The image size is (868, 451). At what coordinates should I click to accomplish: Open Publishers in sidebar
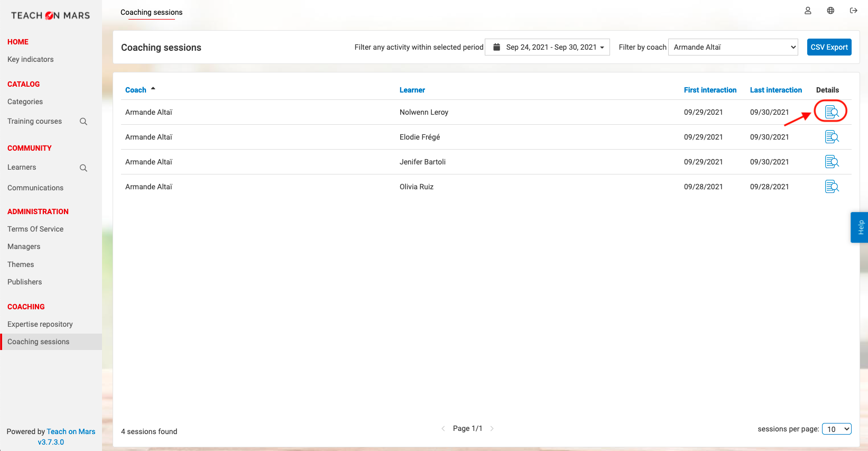click(25, 282)
